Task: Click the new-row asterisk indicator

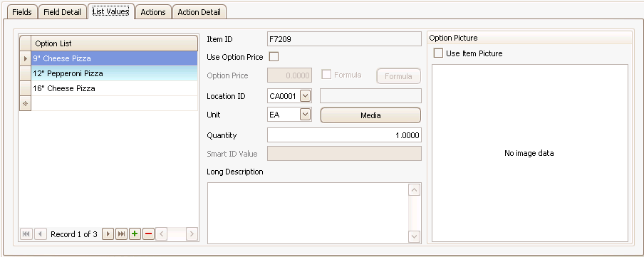Action: tap(26, 103)
